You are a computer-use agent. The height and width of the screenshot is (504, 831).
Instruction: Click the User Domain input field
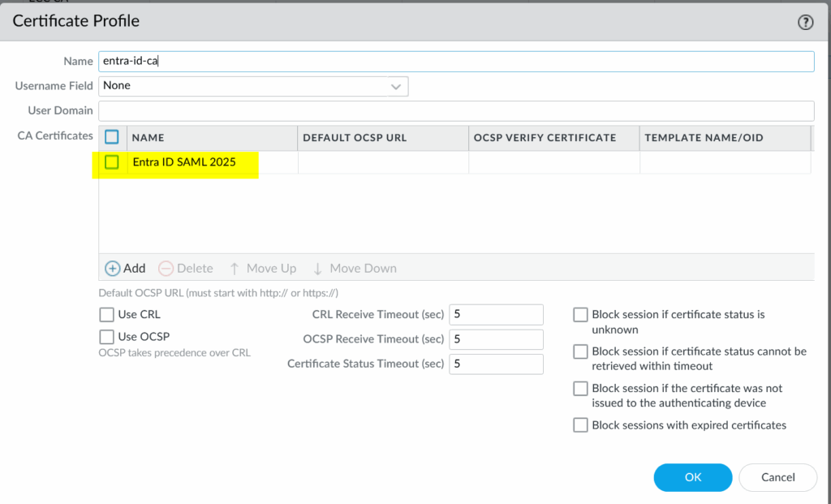point(456,110)
